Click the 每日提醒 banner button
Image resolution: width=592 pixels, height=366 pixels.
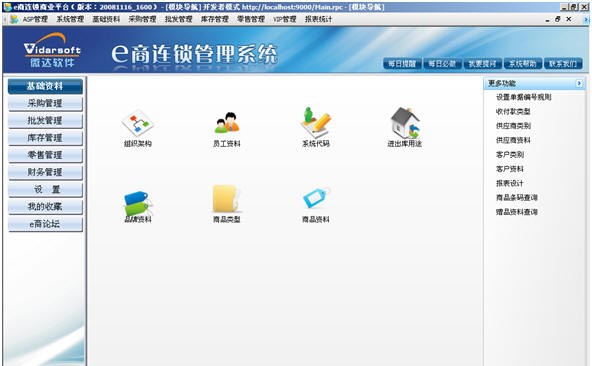tap(402, 63)
